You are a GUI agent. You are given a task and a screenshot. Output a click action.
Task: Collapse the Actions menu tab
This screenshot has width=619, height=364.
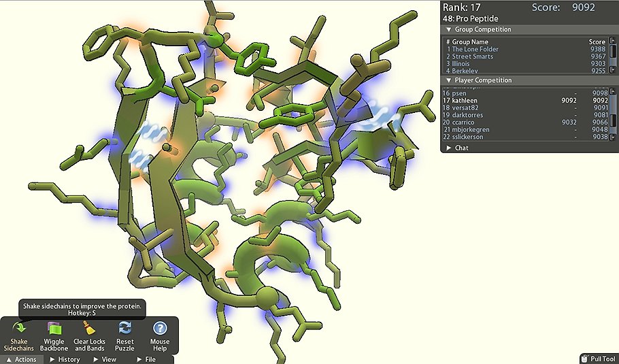point(22,359)
